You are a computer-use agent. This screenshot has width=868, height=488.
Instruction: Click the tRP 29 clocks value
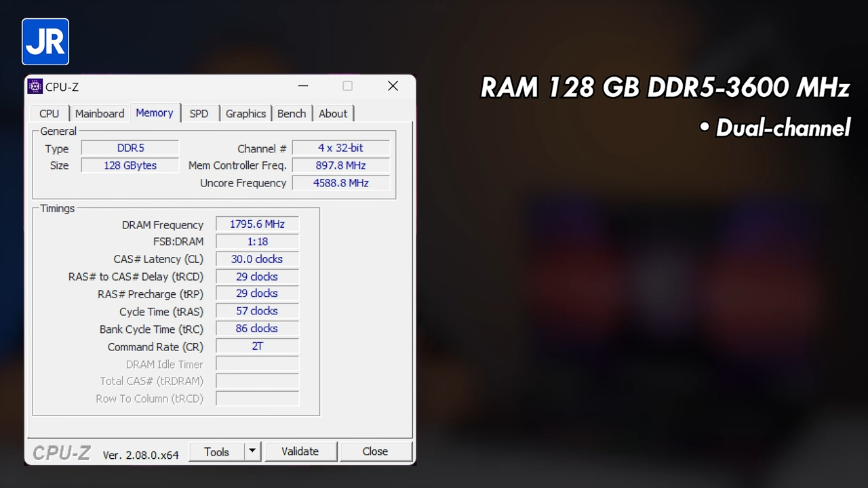click(257, 293)
